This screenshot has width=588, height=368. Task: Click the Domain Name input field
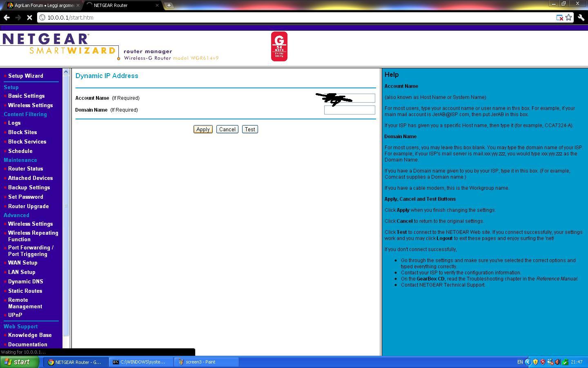(x=350, y=110)
